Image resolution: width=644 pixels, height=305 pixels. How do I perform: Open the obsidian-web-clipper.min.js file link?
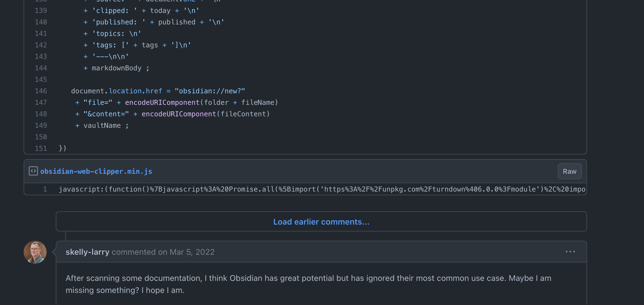96,171
